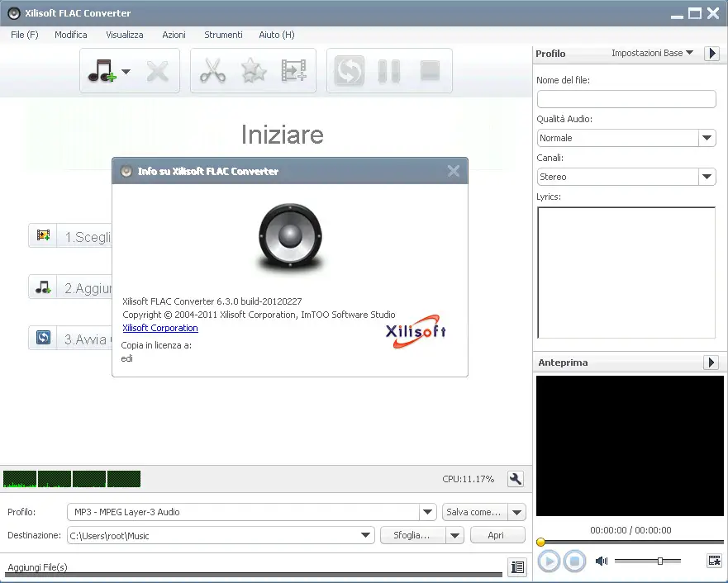This screenshot has height=583, width=728.
Task: Open the Qualità Audio dropdown
Action: click(626, 138)
